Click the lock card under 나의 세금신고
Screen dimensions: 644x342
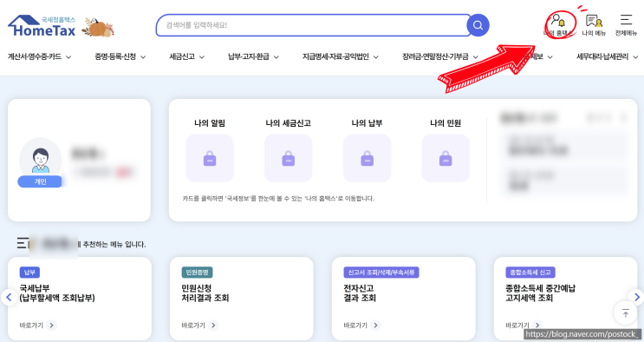(289, 159)
